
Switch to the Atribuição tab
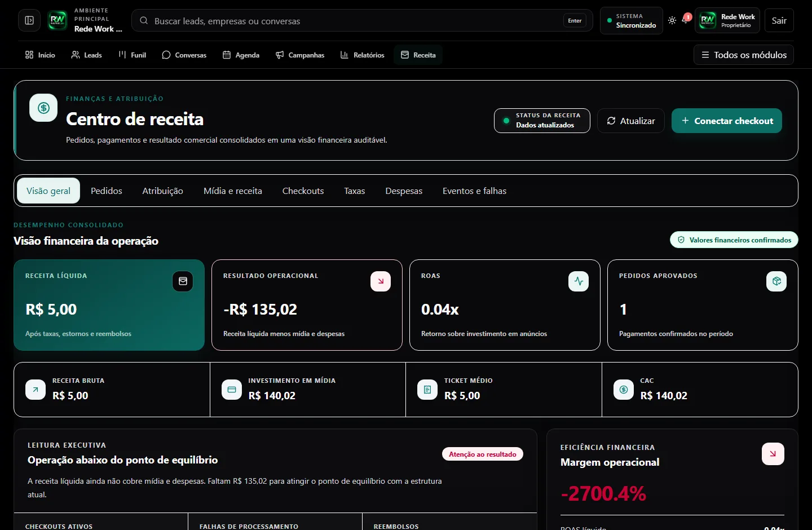coord(162,191)
